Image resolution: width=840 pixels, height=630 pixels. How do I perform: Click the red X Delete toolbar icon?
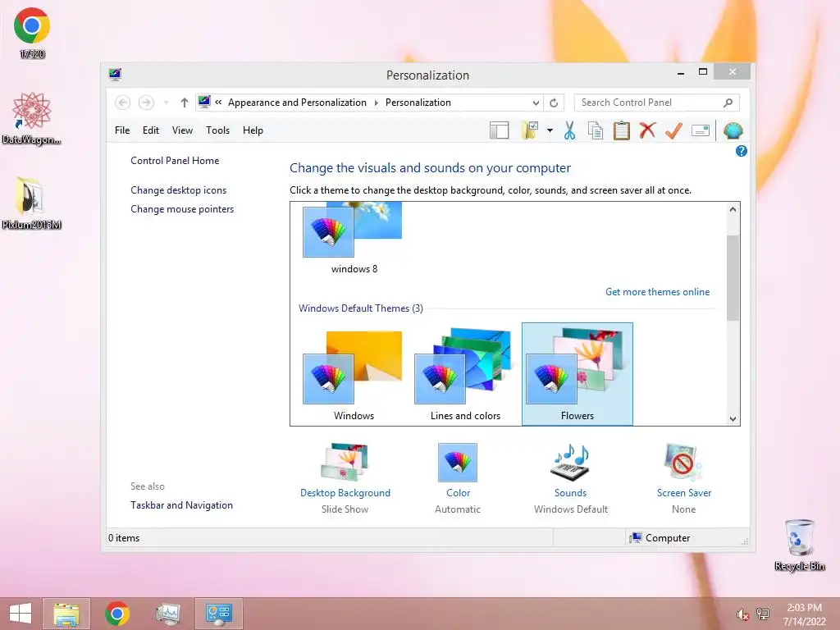point(647,130)
